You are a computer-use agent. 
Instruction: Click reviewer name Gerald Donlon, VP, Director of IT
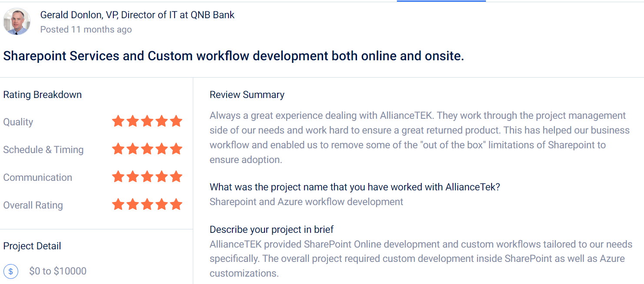pyautogui.click(x=137, y=15)
